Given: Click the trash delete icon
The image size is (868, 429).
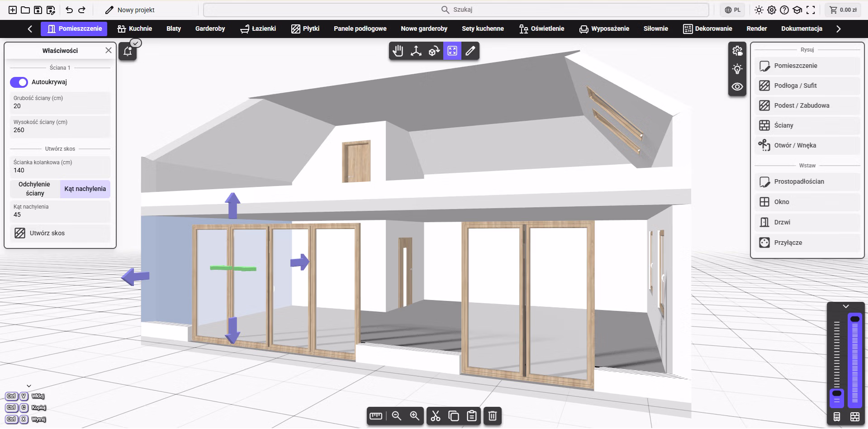Looking at the screenshot, I should [x=493, y=416].
